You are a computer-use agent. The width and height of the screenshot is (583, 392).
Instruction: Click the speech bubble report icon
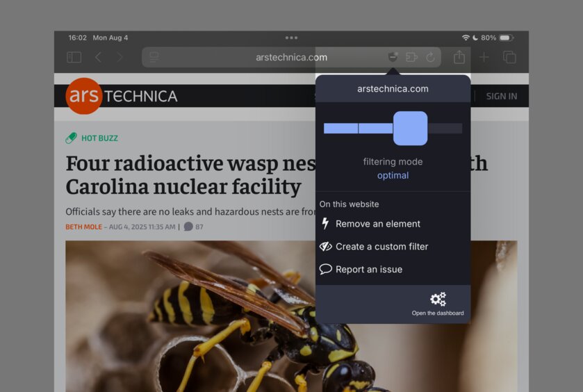click(x=325, y=269)
